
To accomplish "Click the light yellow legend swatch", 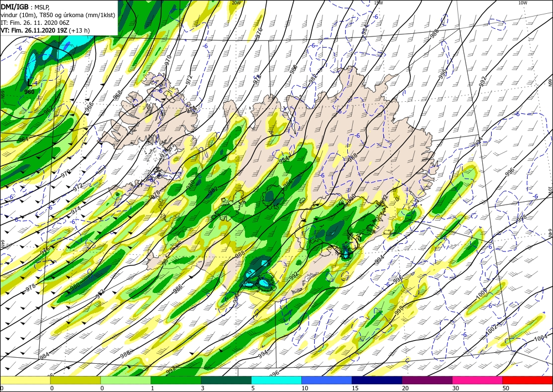I will [x=25, y=380].
